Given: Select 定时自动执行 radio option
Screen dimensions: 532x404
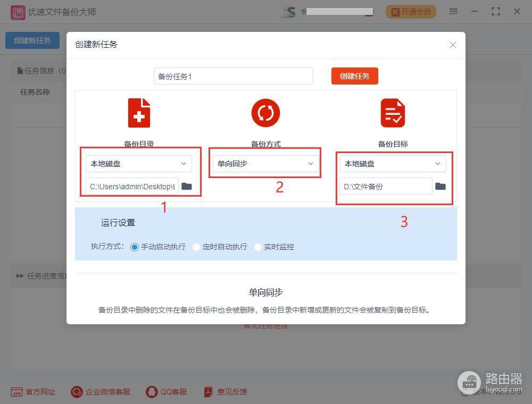Looking at the screenshot, I should (196, 247).
